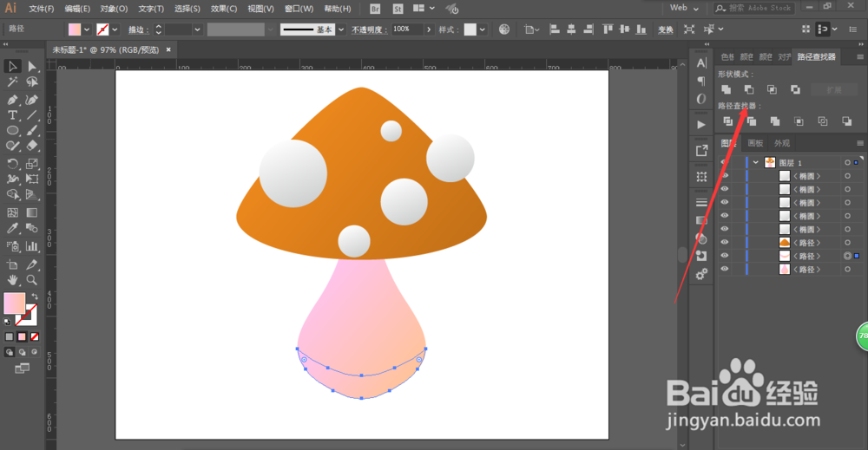Hide the orange 路径 cap layer
The height and width of the screenshot is (450, 868).
point(724,242)
